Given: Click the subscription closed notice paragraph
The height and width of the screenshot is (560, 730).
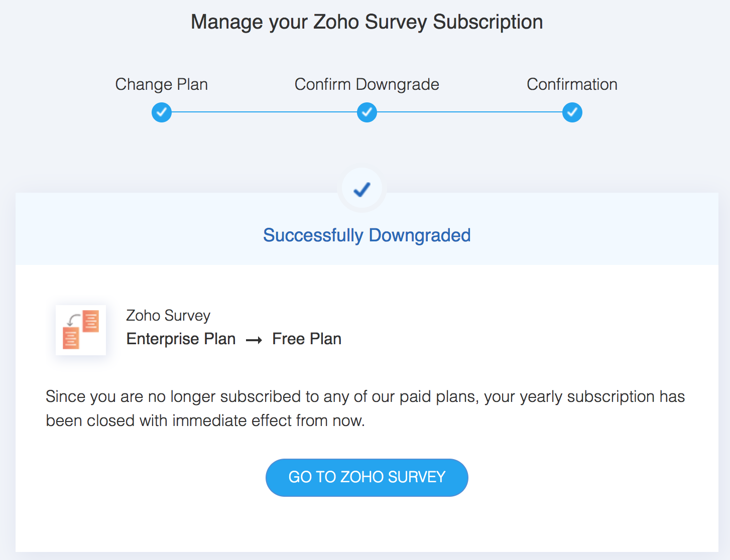Looking at the screenshot, I should tap(365, 408).
